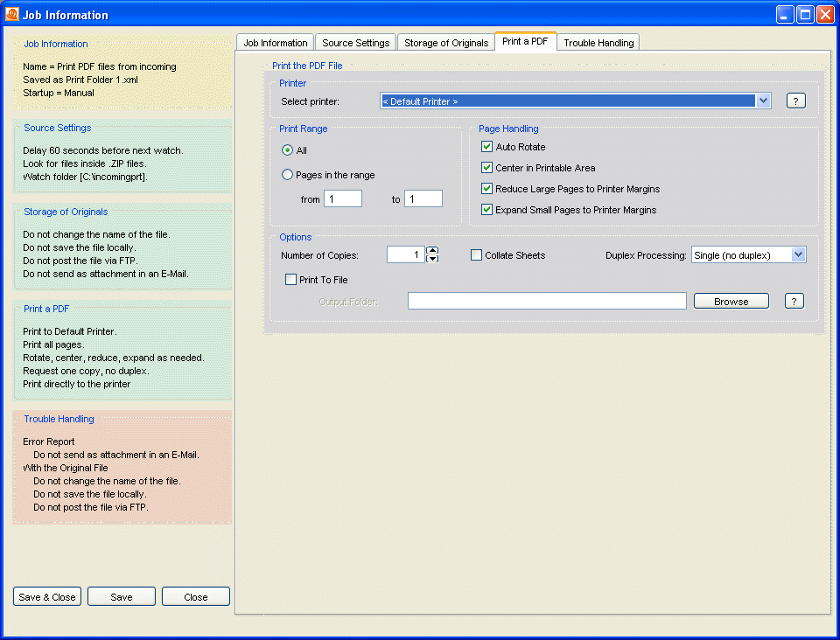Click the application icon in the title bar

(14, 13)
